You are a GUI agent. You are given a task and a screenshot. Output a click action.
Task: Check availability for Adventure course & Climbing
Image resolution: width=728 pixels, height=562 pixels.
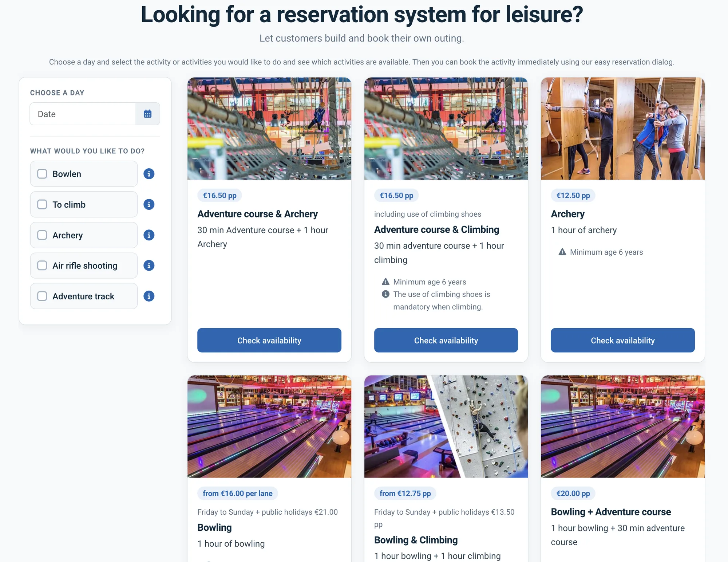click(x=446, y=340)
